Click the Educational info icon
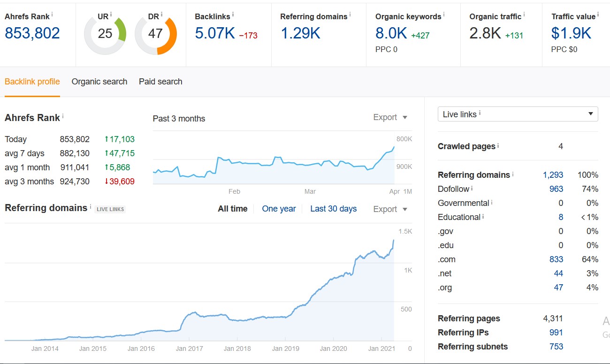The width and height of the screenshot is (610, 364). (x=483, y=216)
